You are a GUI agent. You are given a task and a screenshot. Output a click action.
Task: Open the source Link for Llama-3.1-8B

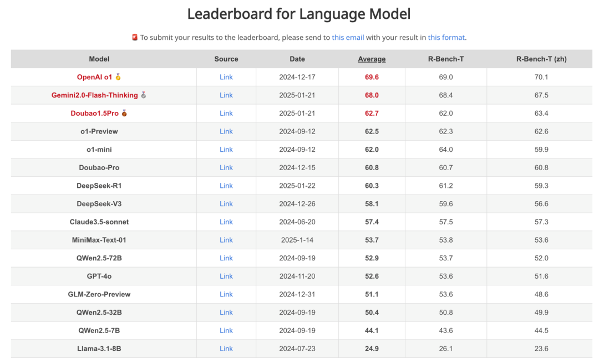click(226, 348)
